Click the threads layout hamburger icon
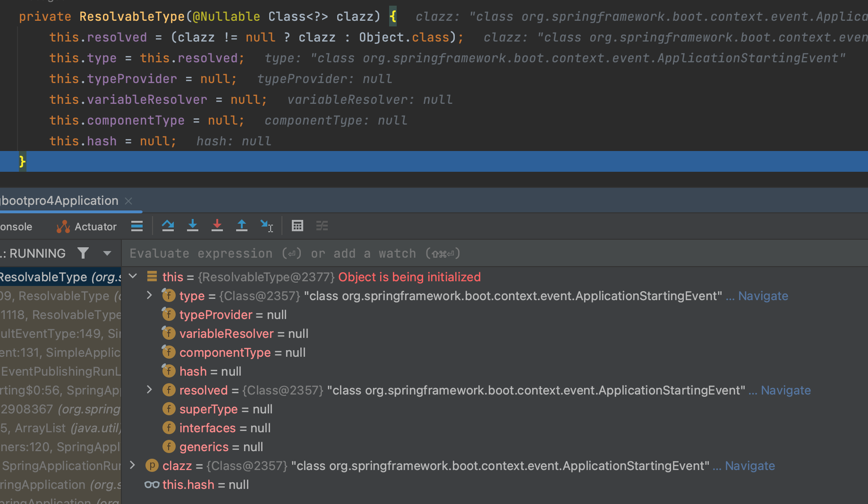 pyautogui.click(x=137, y=227)
